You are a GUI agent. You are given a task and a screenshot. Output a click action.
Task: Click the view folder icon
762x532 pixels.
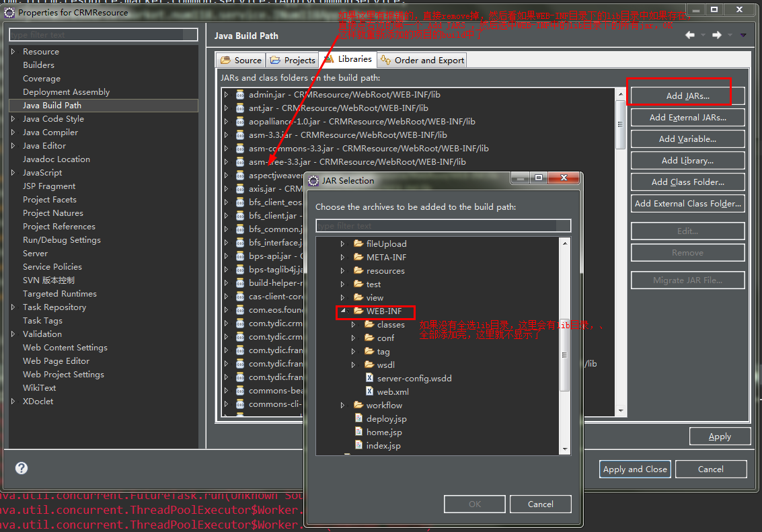pyautogui.click(x=358, y=297)
